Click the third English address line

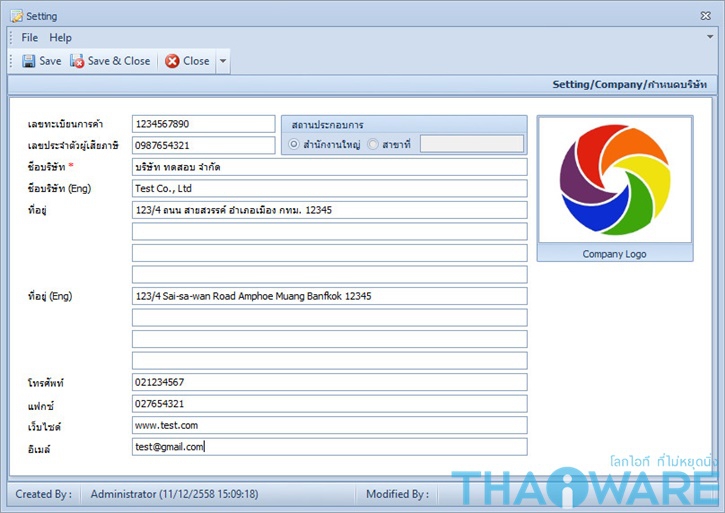(330, 339)
